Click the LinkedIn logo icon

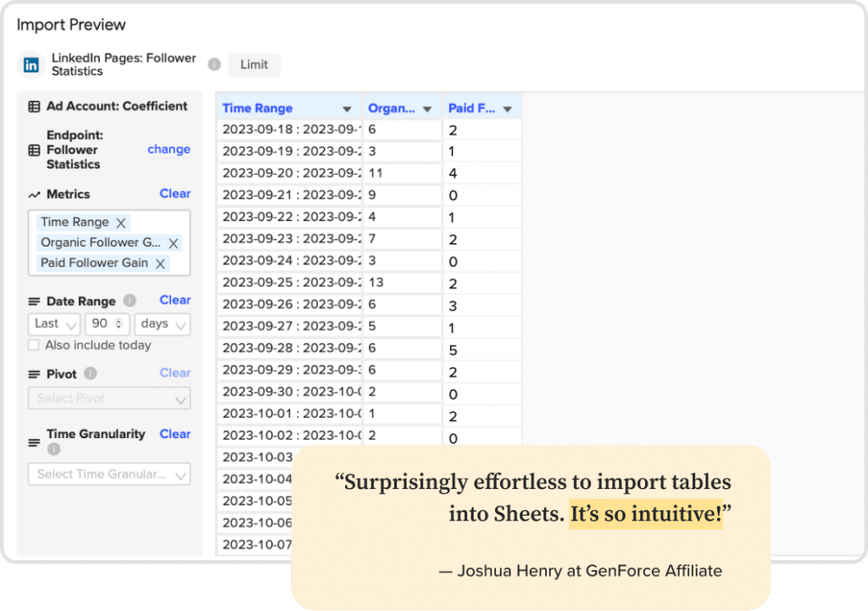point(31,65)
